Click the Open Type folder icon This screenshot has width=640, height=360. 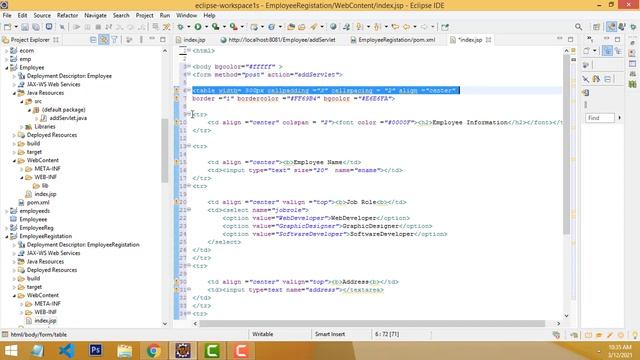click(291, 27)
